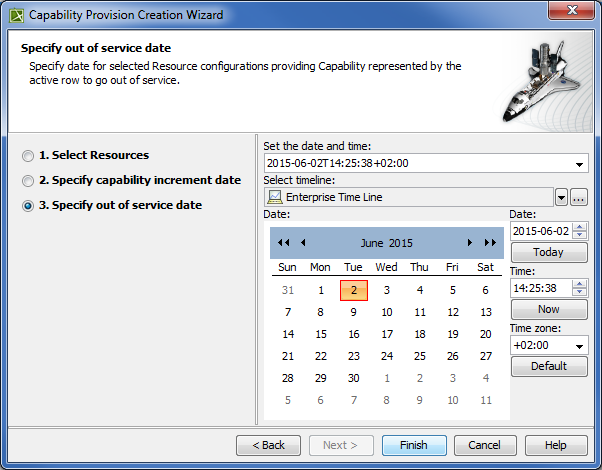Click the June 2015 month header
Screen dimensions: 602x470
(387, 243)
